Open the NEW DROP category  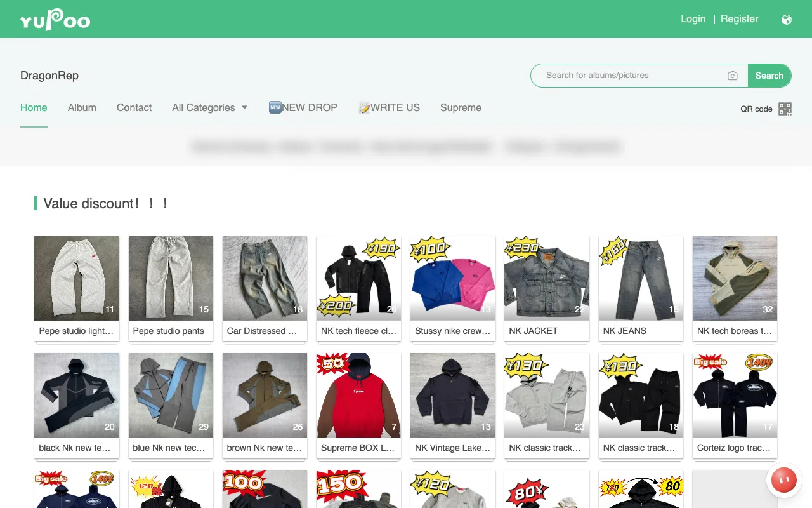pos(303,108)
